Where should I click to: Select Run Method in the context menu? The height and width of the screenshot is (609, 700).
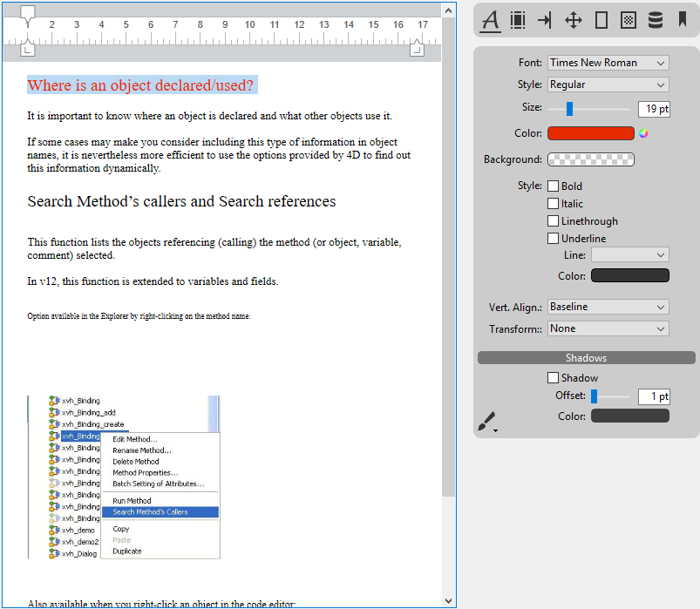click(132, 501)
